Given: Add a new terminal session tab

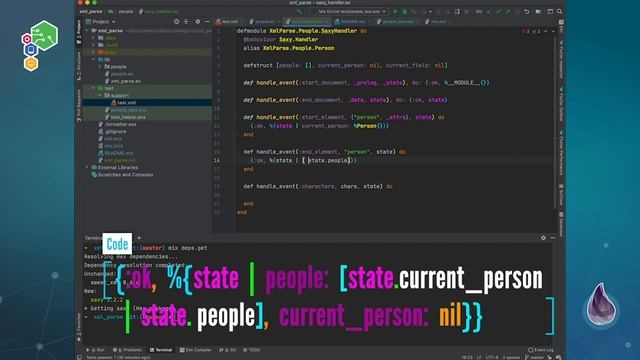Looking at the screenshot, I should [139, 238].
